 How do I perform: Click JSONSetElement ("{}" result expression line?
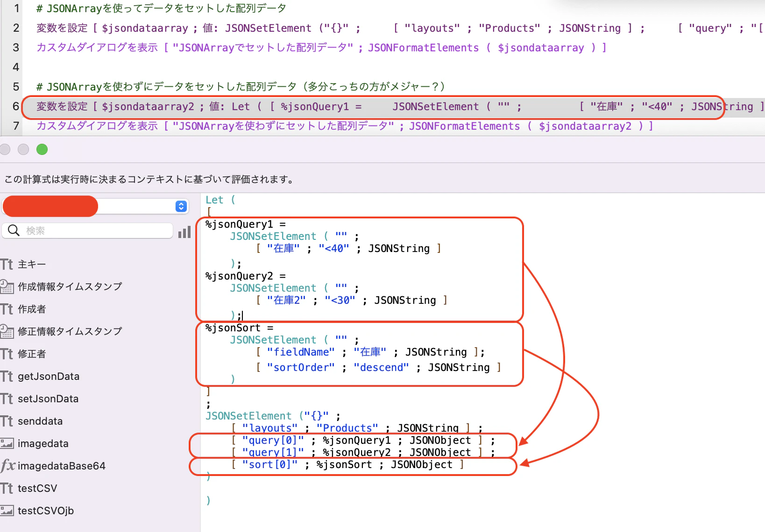tap(273, 416)
